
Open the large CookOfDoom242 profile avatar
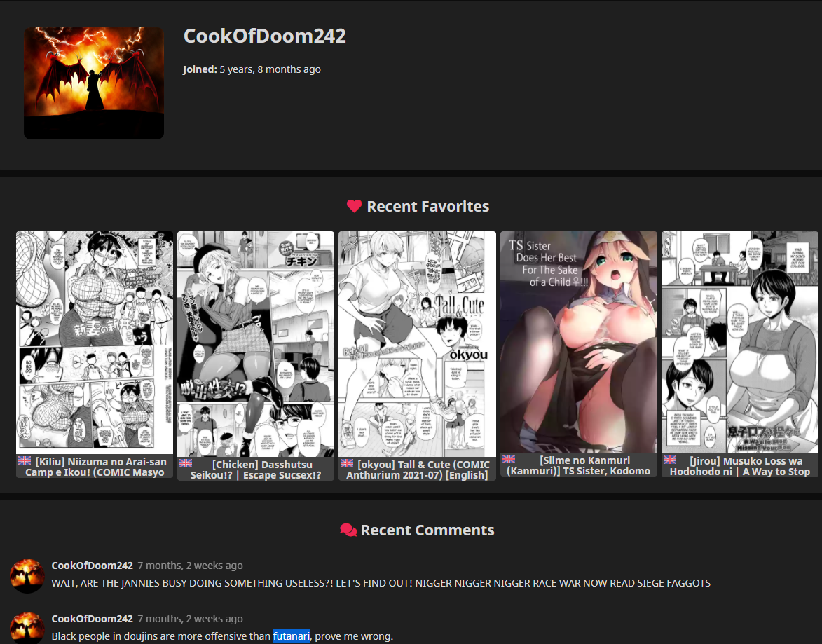click(94, 83)
